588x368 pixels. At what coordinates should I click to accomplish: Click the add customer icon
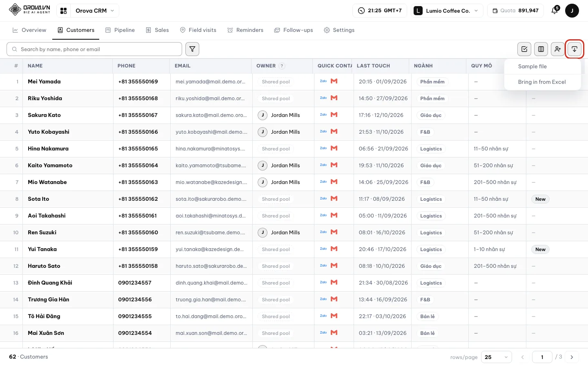point(558,49)
